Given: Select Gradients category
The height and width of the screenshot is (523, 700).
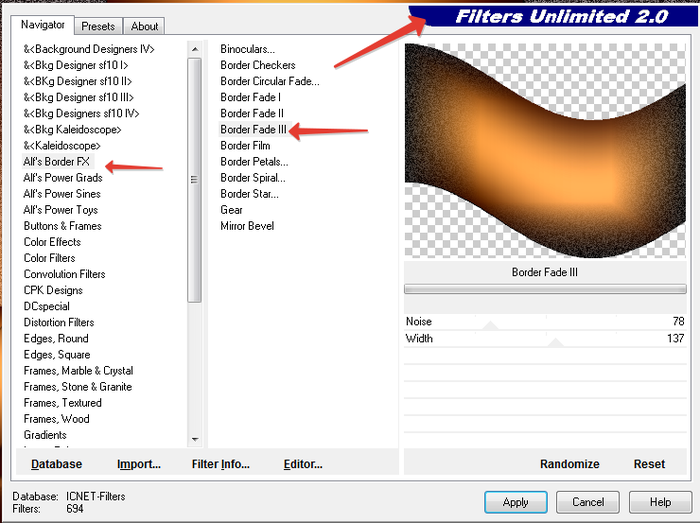Looking at the screenshot, I should pos(45,435).
